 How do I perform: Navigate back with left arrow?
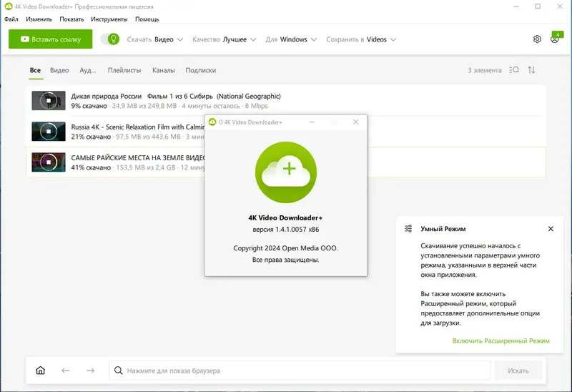pos(65,371)
